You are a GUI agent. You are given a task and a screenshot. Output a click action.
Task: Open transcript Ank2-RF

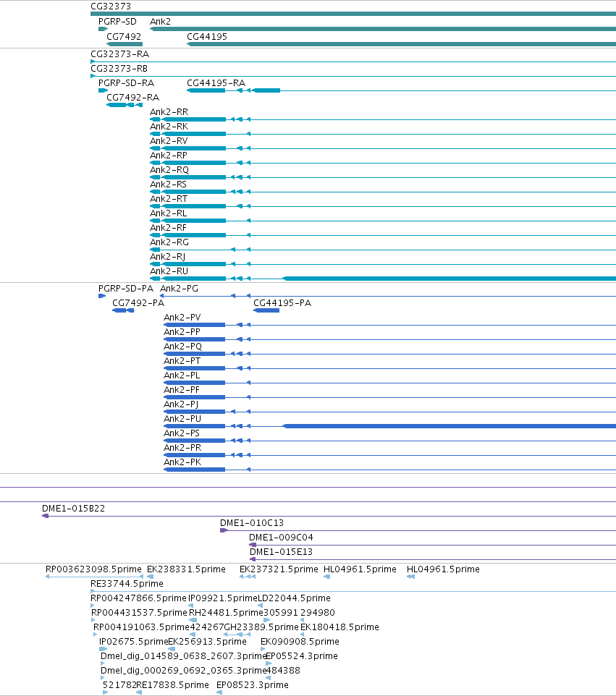169,228
